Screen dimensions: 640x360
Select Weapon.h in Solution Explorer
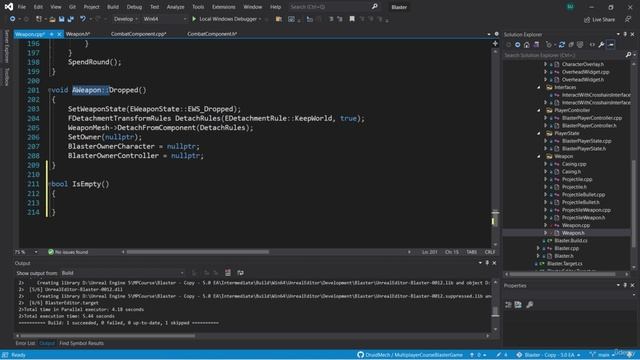click(573, 233)
